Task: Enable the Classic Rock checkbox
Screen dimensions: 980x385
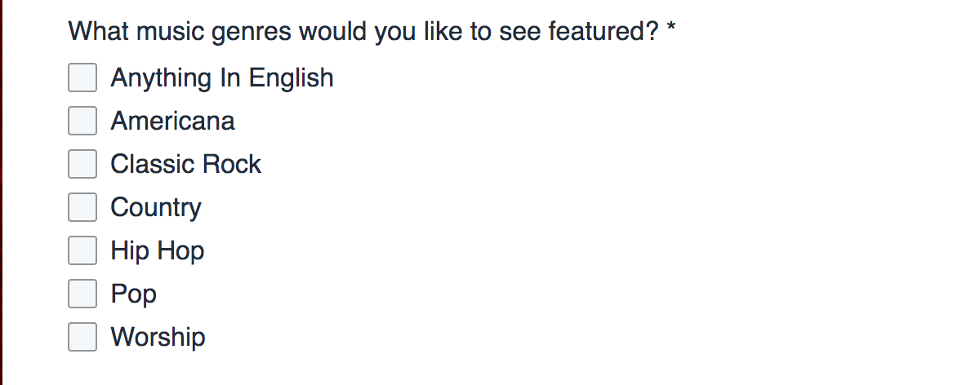Action: click(x=82, y=164)
